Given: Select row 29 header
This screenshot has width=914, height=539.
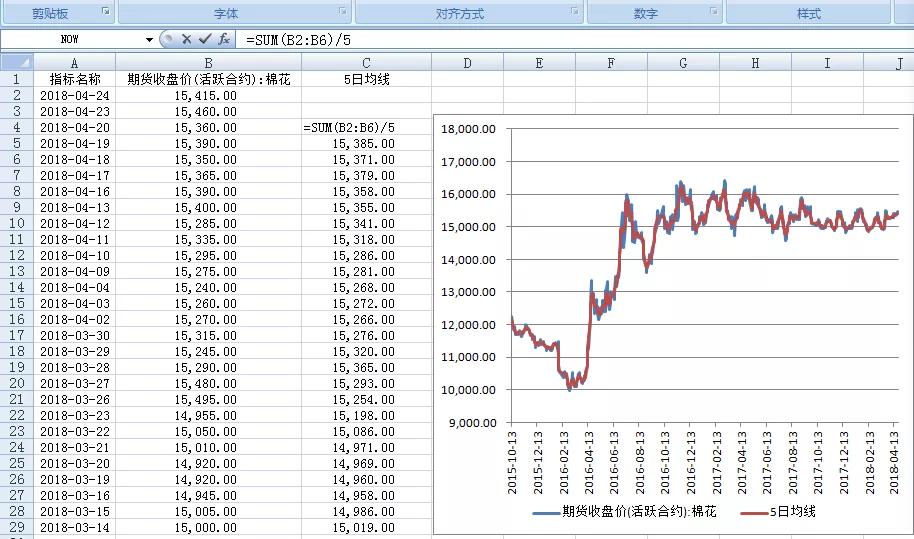Looking at the screenshot, I should 17,527.
